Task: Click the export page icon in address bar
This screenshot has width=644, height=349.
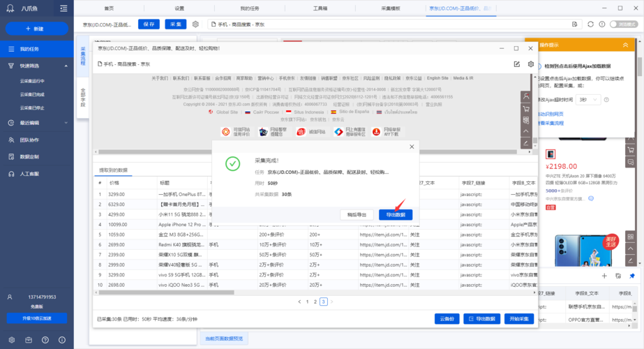Action: [x=575, y=24]
